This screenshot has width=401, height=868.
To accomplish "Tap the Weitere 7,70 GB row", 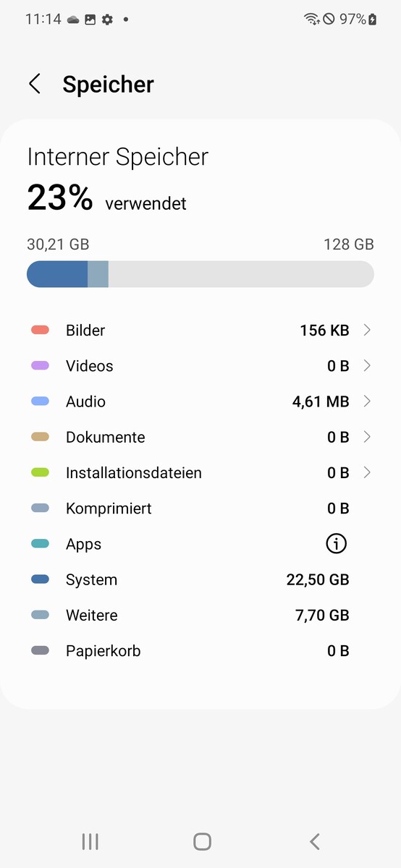I will click(200, 616).
